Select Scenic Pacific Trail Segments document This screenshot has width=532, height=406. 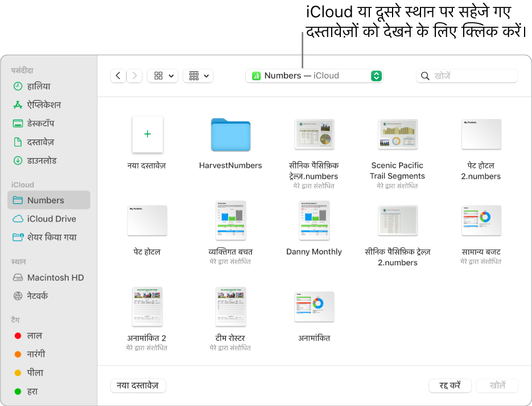pyautogui.click(x=398, y=134)
